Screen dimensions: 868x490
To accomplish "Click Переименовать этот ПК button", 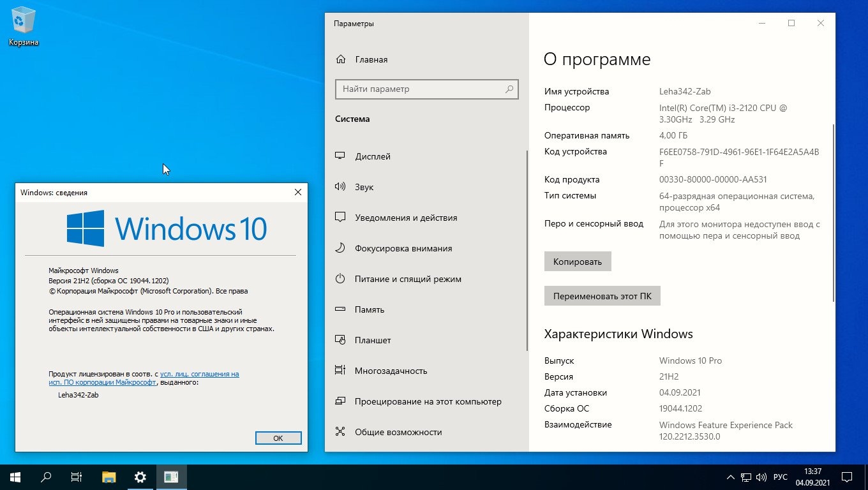I will tap(602, 296).
